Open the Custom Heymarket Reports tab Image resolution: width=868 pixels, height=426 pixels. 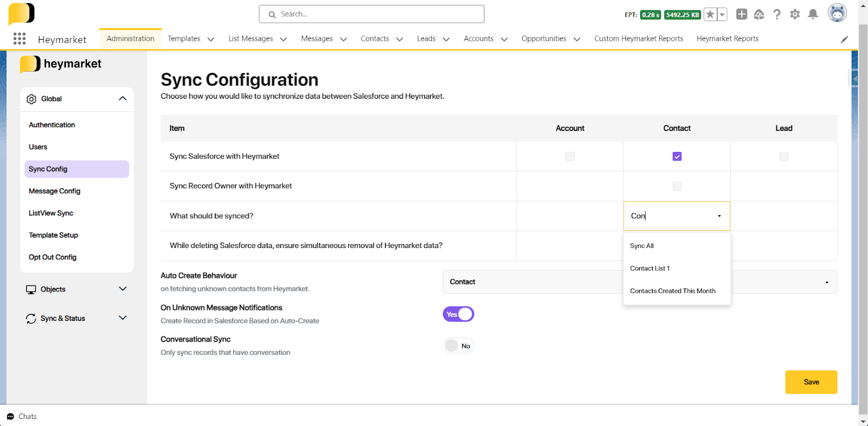(x=639, y=39)
